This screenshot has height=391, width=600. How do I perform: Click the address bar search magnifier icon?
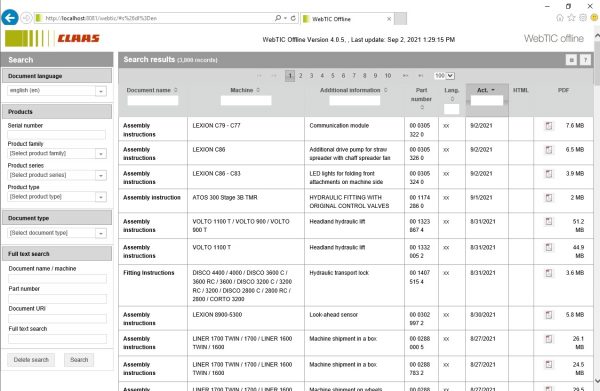click(278, 18)
